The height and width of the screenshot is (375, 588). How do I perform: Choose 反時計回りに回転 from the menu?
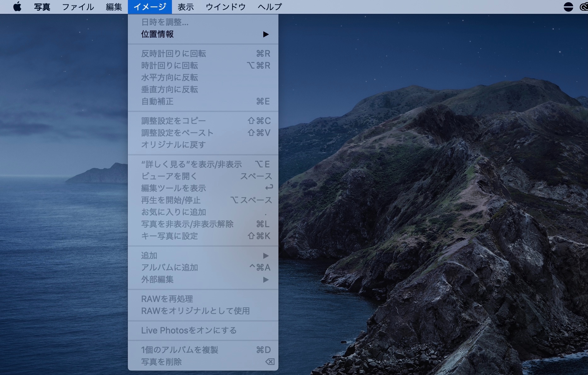(174, 54)
